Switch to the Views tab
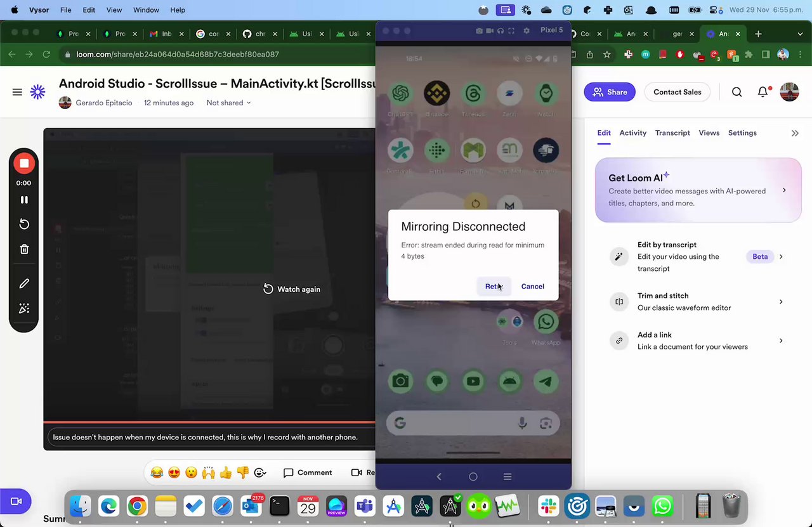 point(709,133)
